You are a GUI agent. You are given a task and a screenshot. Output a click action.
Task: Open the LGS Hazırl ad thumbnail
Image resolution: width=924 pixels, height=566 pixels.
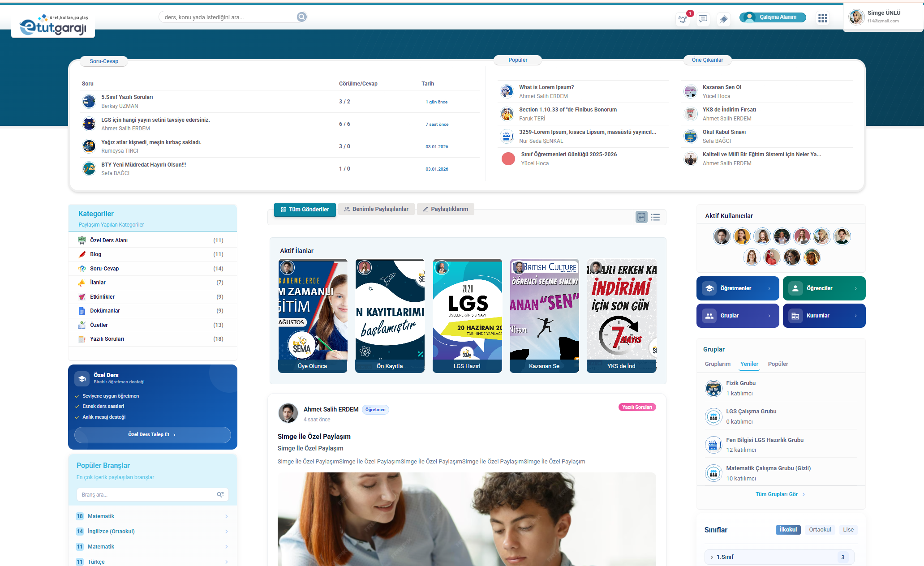click(x=467, y=316)
